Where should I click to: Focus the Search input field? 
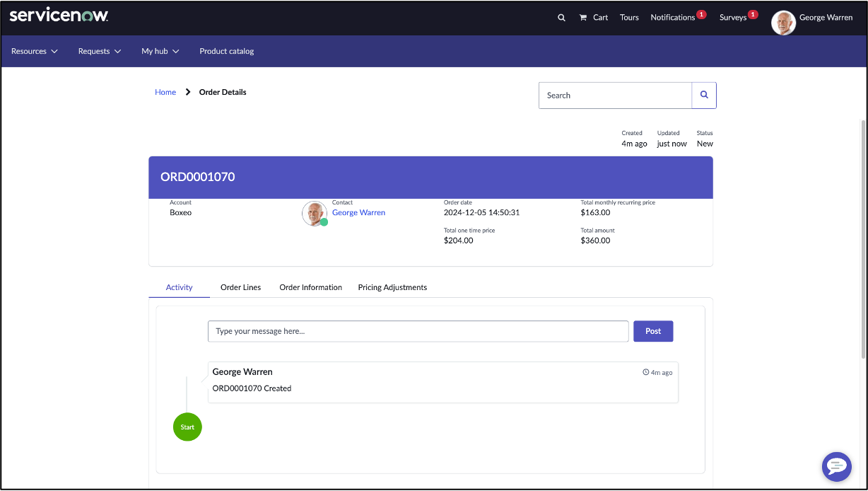(x=615, y=96)
